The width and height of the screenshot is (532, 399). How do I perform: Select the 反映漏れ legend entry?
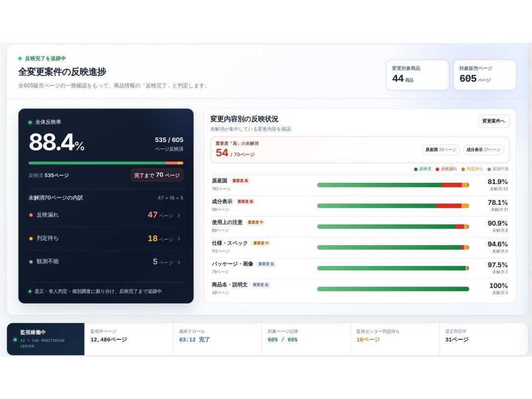click(x=446, y=169)
